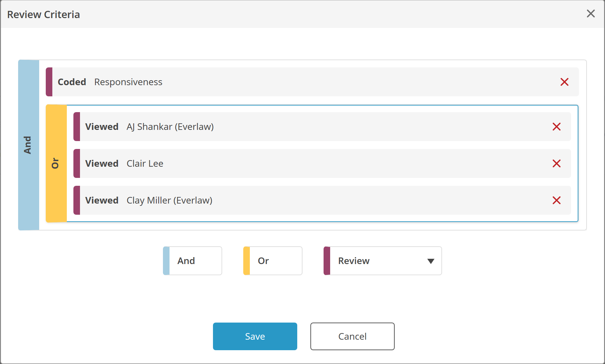The image size is (605, 364).
Task: Click the Viewed Clay Miller criterion row
Action: (296, 200)
